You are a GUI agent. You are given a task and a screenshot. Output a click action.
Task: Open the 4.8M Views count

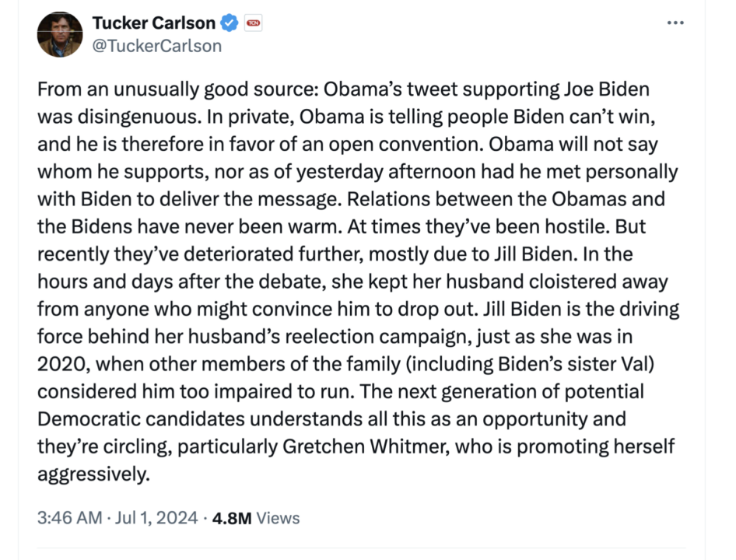pos(232,517)
